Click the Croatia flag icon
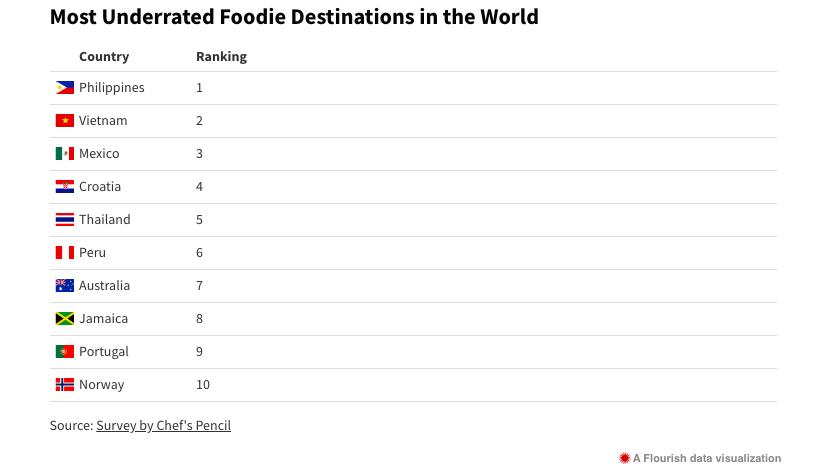This screenshot has width=813, height=474. [x=65, y=187]
